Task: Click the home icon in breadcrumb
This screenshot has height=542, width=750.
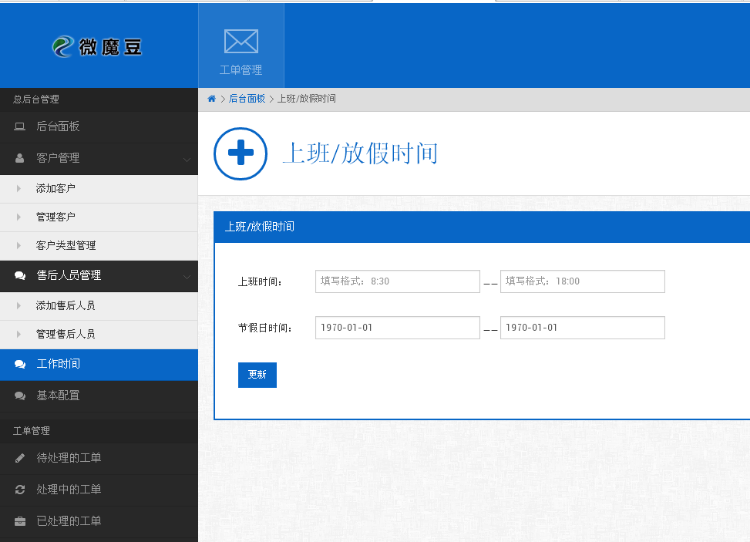Action: (211, 98)
